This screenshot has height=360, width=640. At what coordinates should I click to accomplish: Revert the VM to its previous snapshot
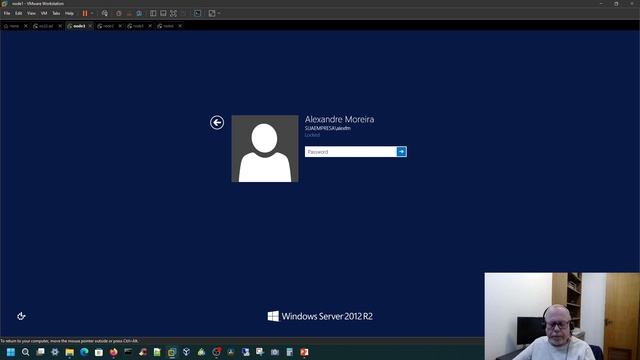[x=129, y=13]
